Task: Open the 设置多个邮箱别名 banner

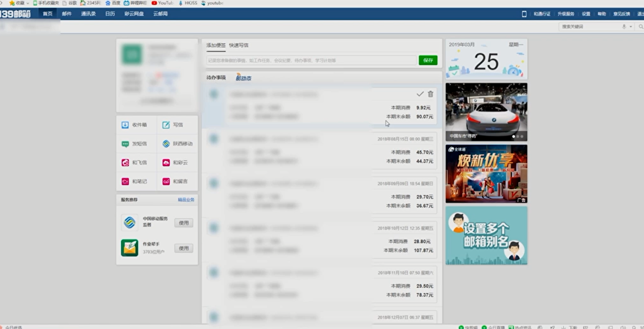Action: [x=486, y=235]
